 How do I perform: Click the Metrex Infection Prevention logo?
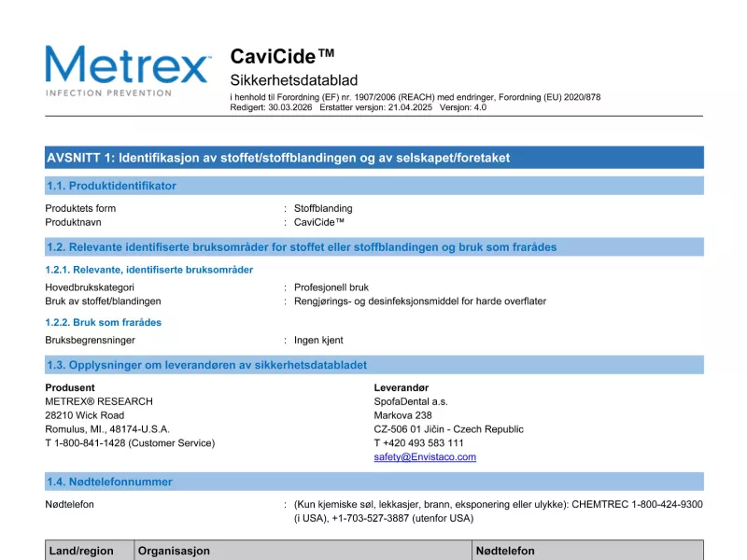[128, 71]
